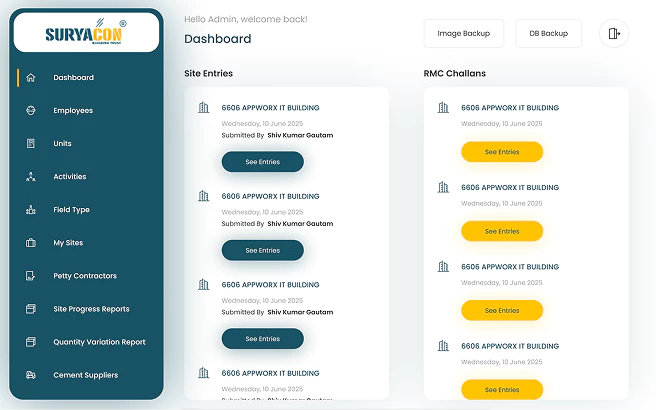Click yellow See Entries on the fourth RMC Challans card

502,390
